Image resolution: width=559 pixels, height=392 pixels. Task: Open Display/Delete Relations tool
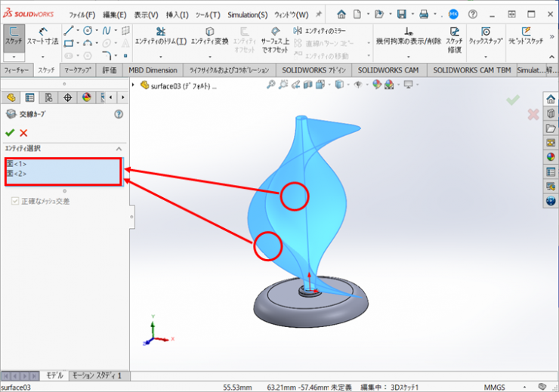coord(408,35)
